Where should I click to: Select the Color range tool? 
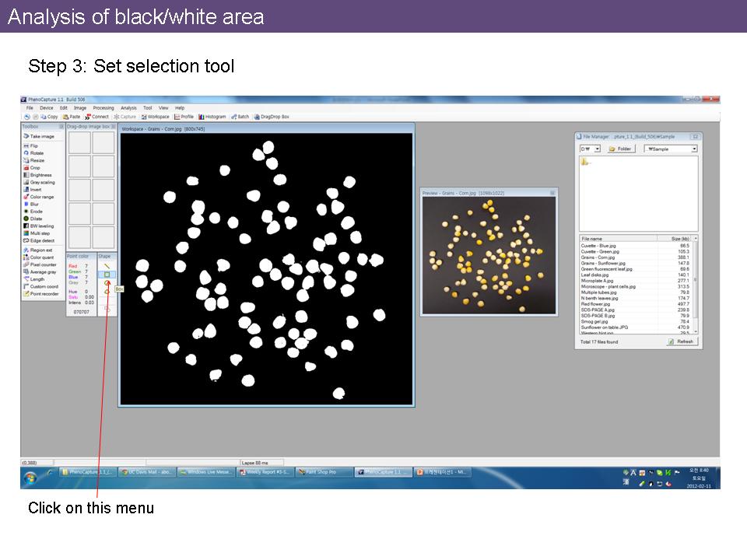(x=41, y=197)
